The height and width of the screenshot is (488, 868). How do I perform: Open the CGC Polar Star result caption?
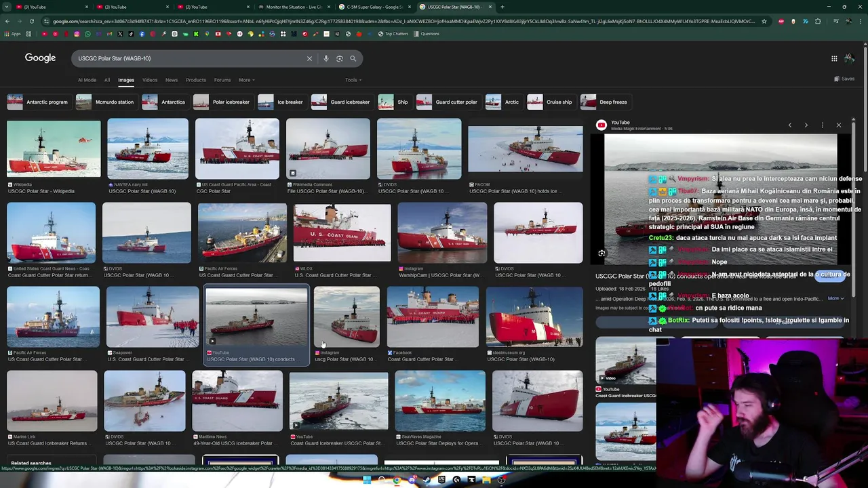tap(214, 191)
